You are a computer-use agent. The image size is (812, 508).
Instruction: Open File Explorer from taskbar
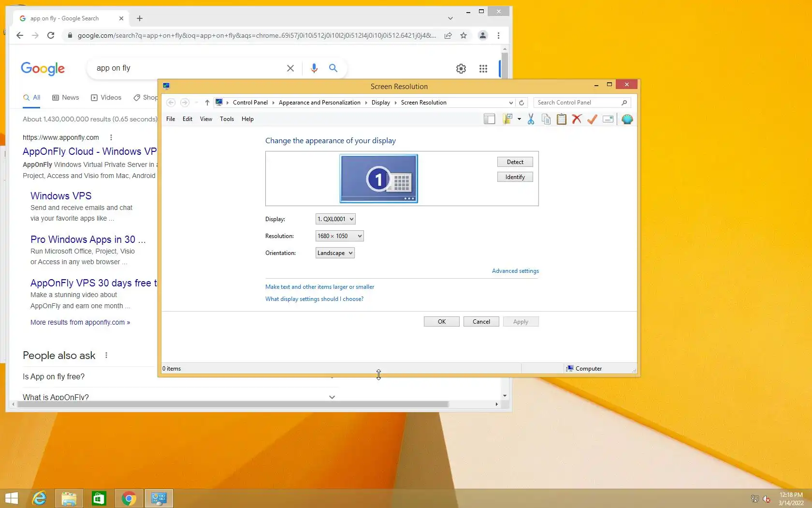pyautogui.click(x=69, y=498)
